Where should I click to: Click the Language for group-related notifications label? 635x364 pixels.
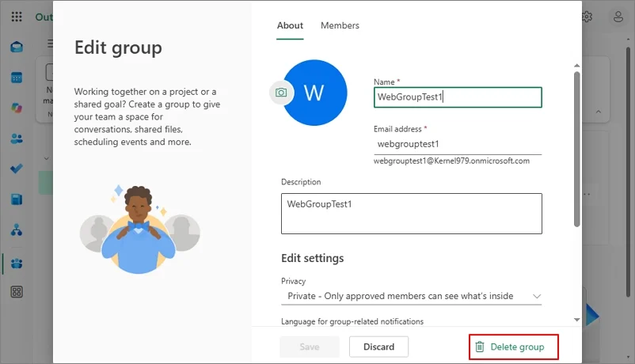tap(352, 321)
